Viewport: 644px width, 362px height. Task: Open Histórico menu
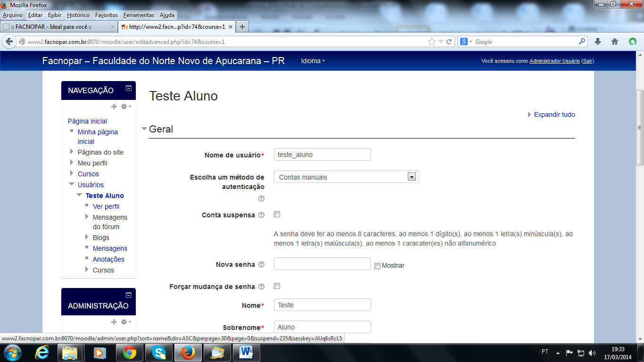click(78, 15)
